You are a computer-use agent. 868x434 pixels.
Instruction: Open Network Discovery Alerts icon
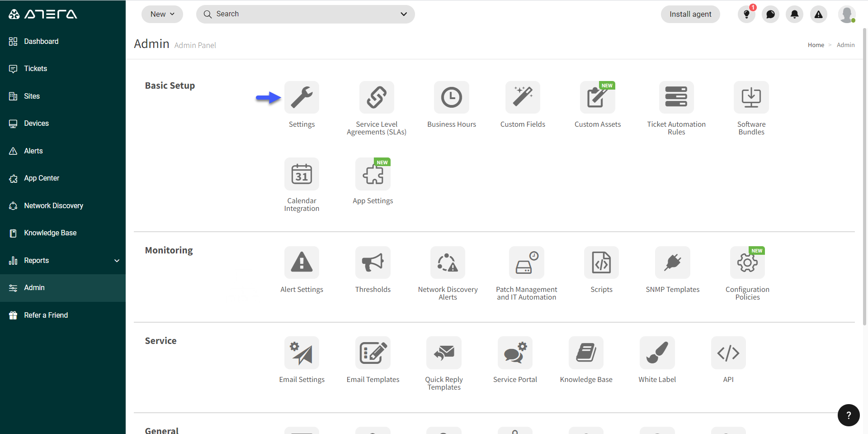click(x=448, y=262)
